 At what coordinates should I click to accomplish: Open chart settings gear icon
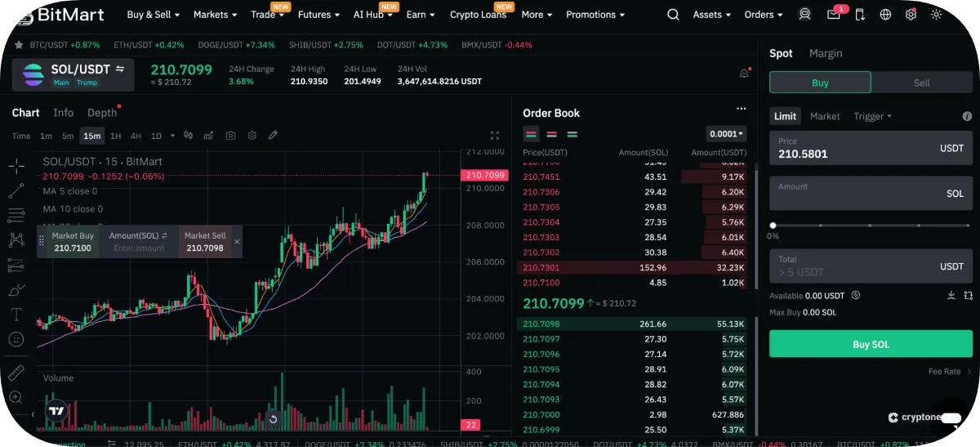252,136
